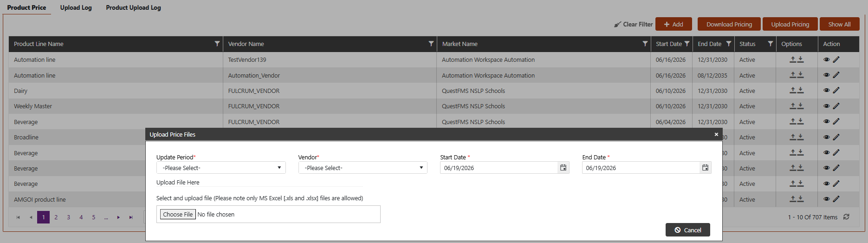The height and width of the screenshot is (243, 868).
Task: Click Upload Pricing button
Action: (x=790, y=24)
